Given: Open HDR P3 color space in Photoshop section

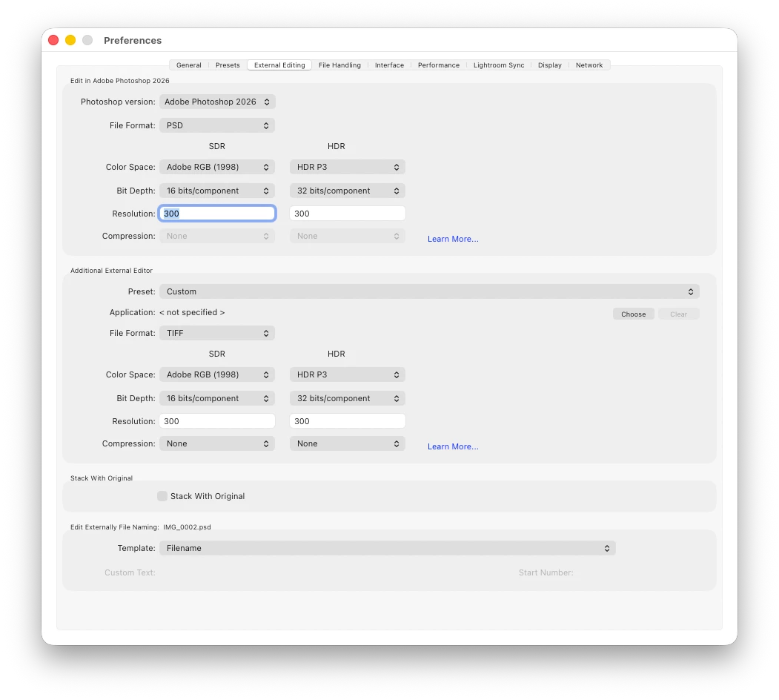Looking at the screenshot, I should pyautogui.click(x=348, y=167).
